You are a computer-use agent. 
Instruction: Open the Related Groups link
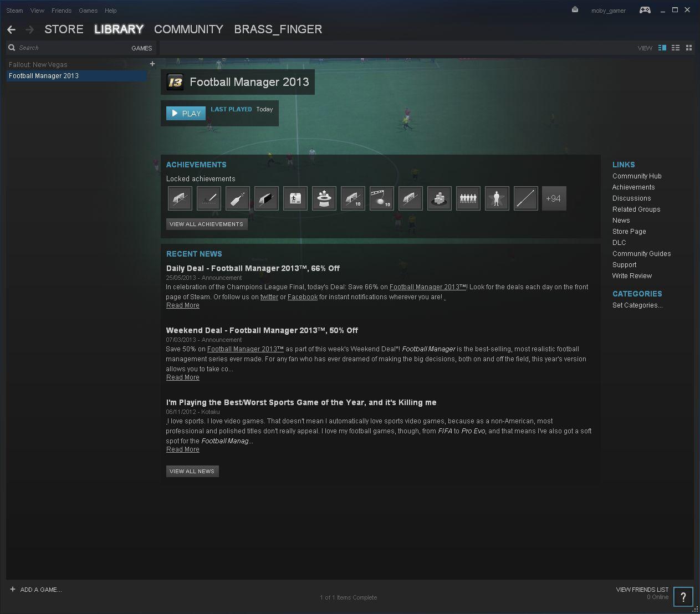tap(636, 209)
